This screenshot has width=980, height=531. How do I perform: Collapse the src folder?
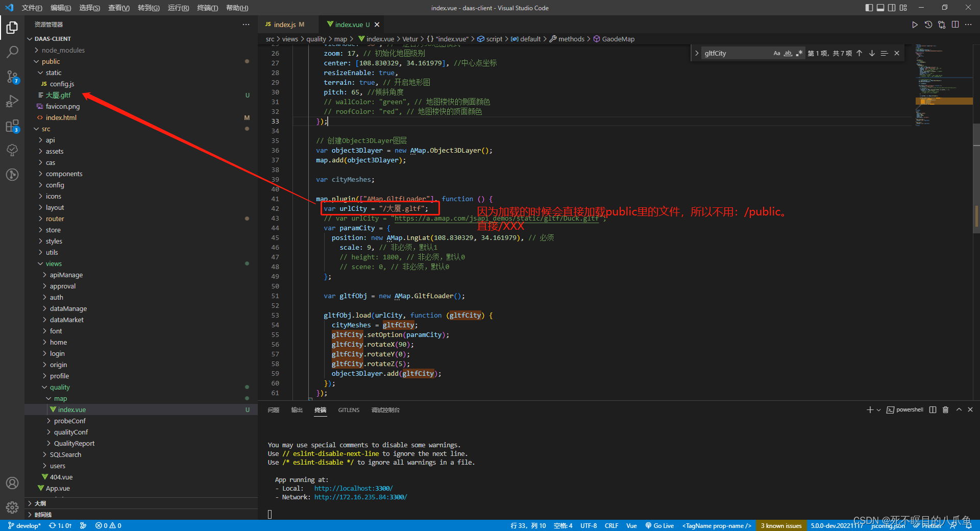[46, 129]
